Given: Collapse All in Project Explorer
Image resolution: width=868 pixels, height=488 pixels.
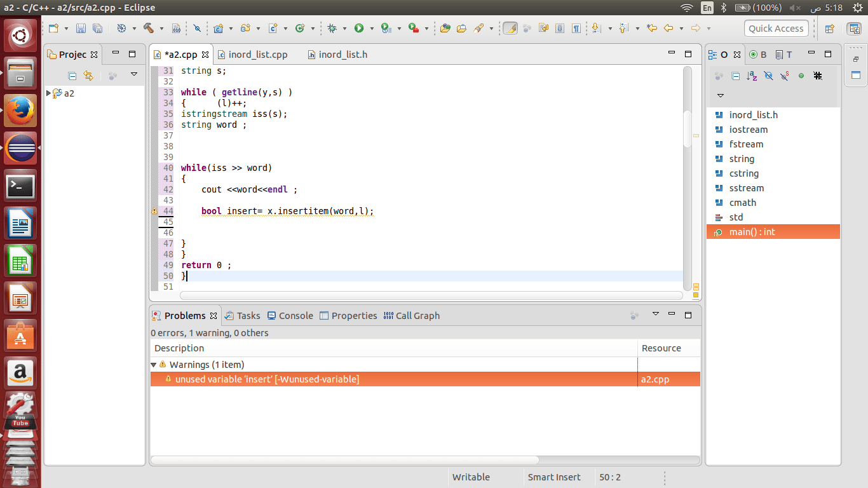Looking at the screenshot, I should [72, 76].
